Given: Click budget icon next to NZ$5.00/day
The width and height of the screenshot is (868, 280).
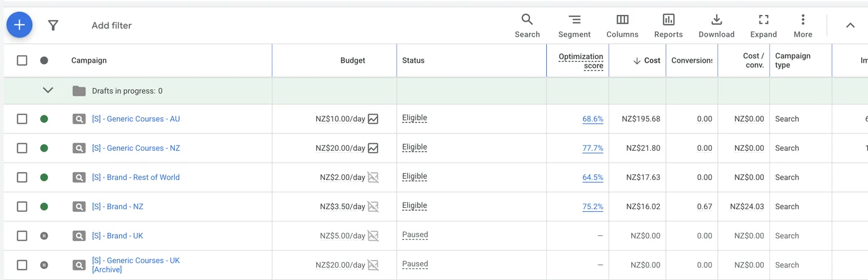Looking at the screenshot, I should tap(373, 235).
